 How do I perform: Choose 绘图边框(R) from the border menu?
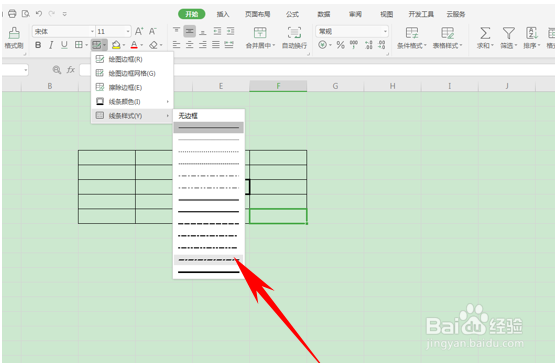[132, 59]
